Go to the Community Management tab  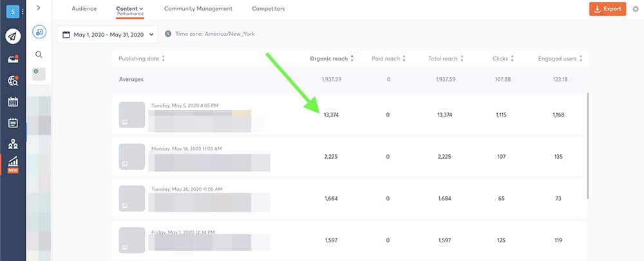pyautogui.click(x=198, y=9)
